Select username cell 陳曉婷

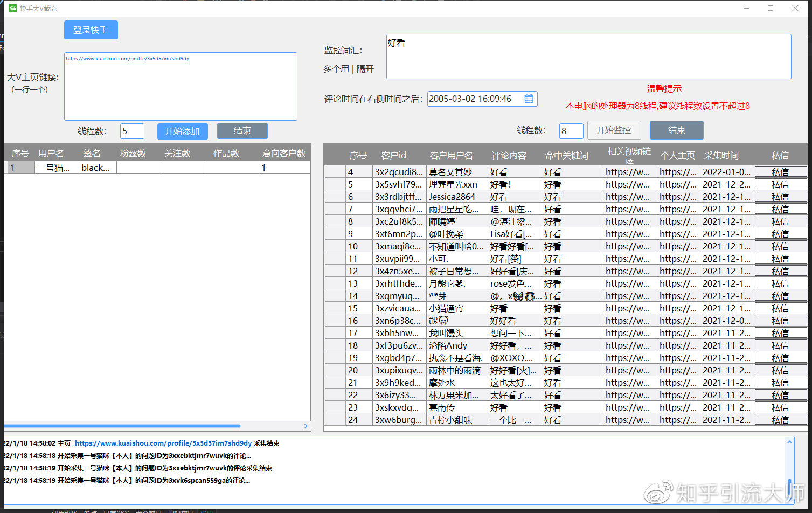[457, 221]
